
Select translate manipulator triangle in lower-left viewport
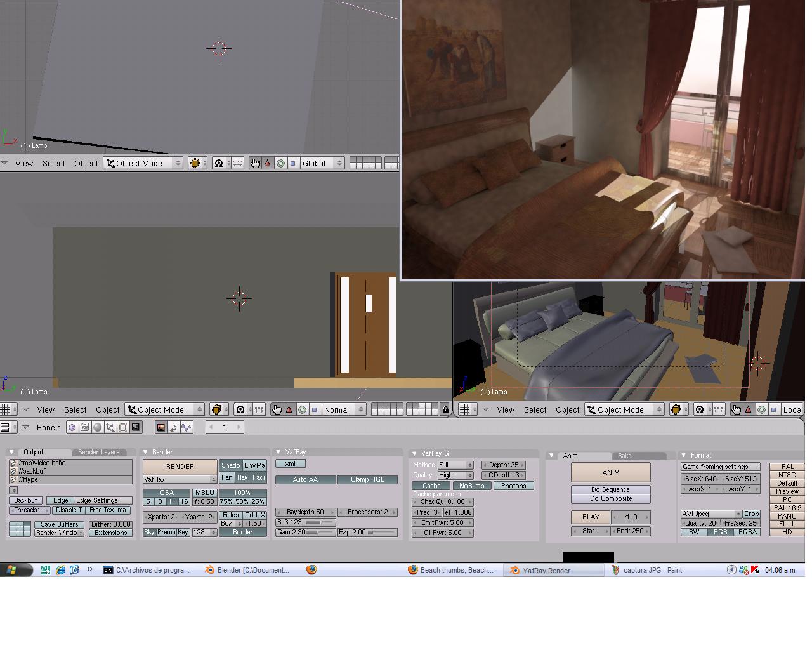pos(289,409)
